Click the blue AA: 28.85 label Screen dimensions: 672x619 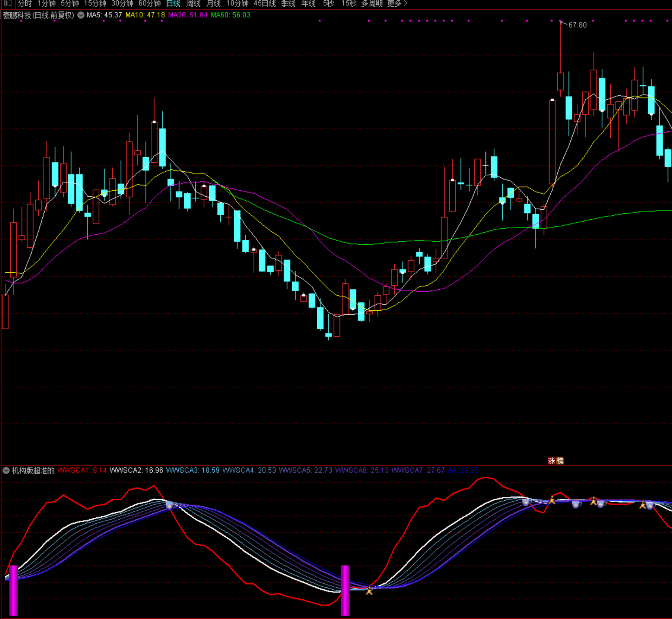(463, 470)
